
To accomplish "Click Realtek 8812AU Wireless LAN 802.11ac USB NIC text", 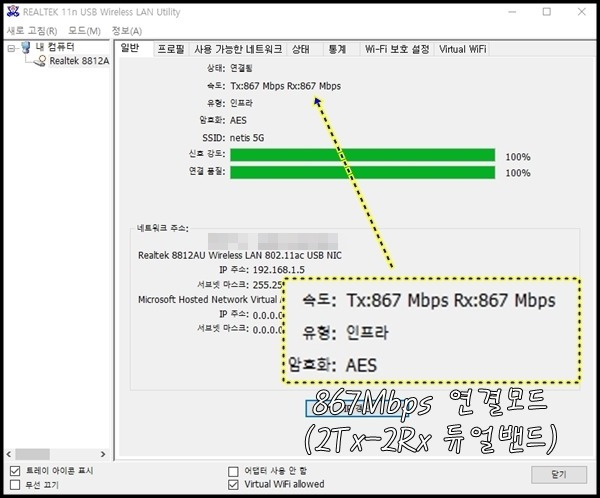I will pyautogui.click(x=240, y=255).
